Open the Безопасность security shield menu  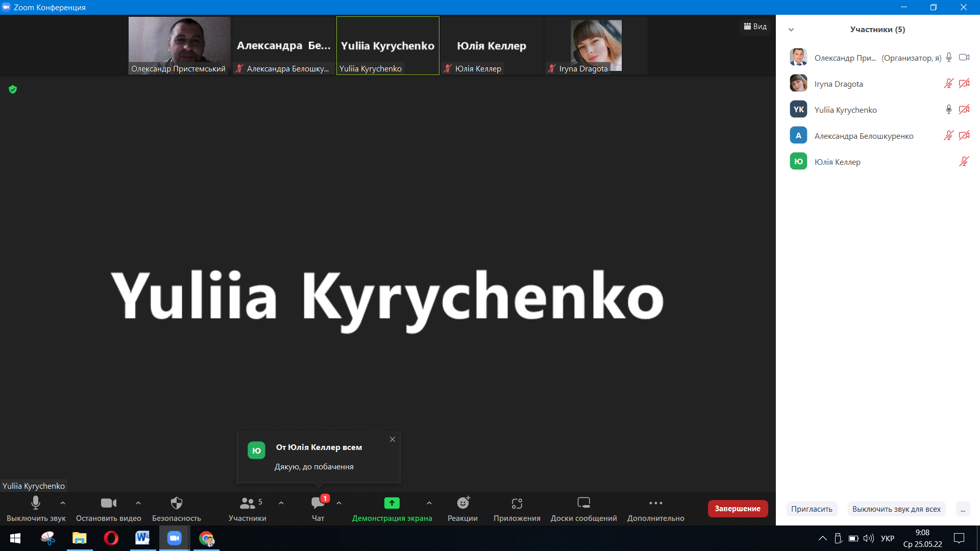pyautogui.click(x=177, y=509)
